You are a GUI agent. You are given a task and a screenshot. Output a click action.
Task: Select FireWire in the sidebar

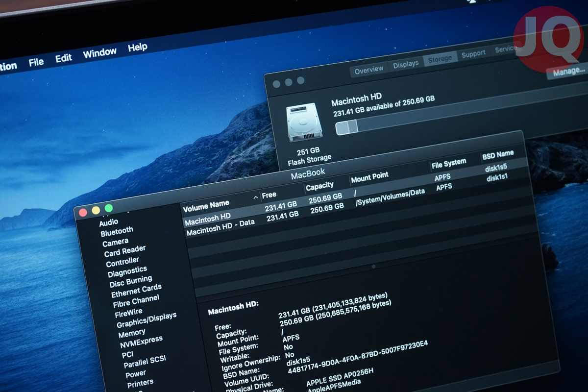[x=128, y=313]
